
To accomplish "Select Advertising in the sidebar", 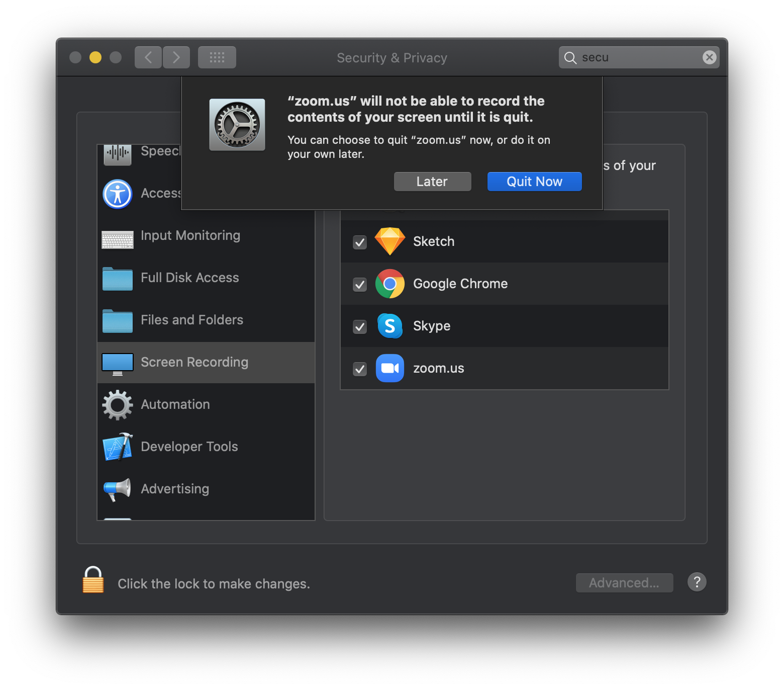I will (x=206, y=489).
